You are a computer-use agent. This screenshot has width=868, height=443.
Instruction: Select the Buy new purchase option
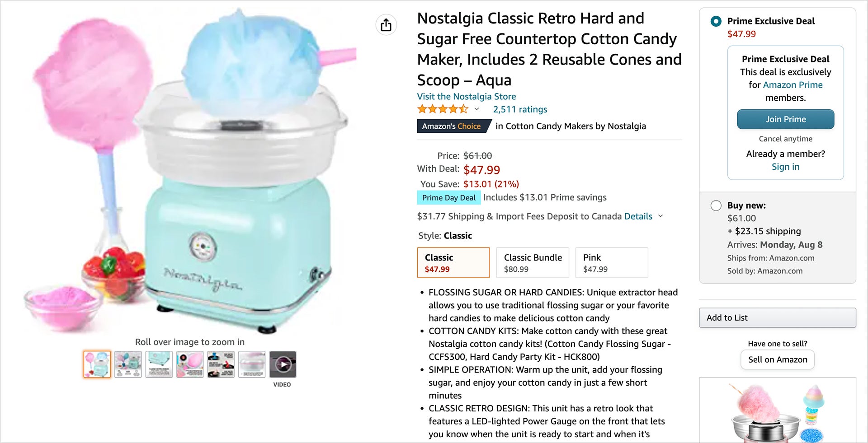(x=716, y=205)
